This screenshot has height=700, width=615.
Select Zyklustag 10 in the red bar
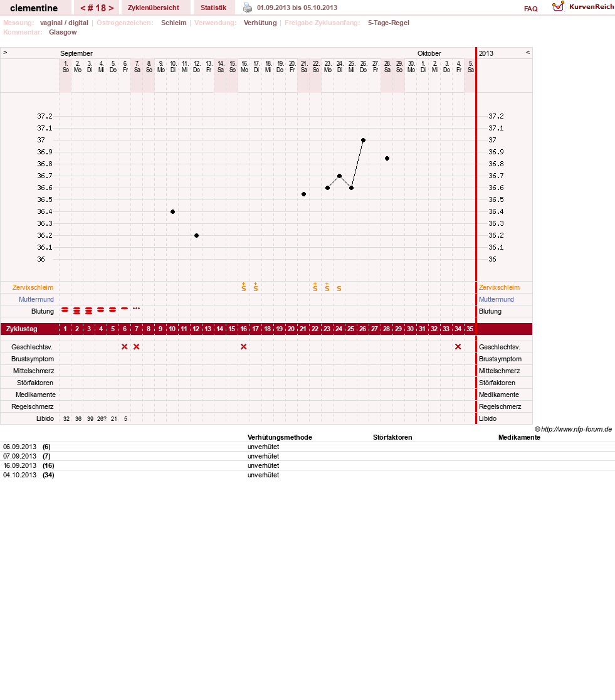[x=172, y=329]
